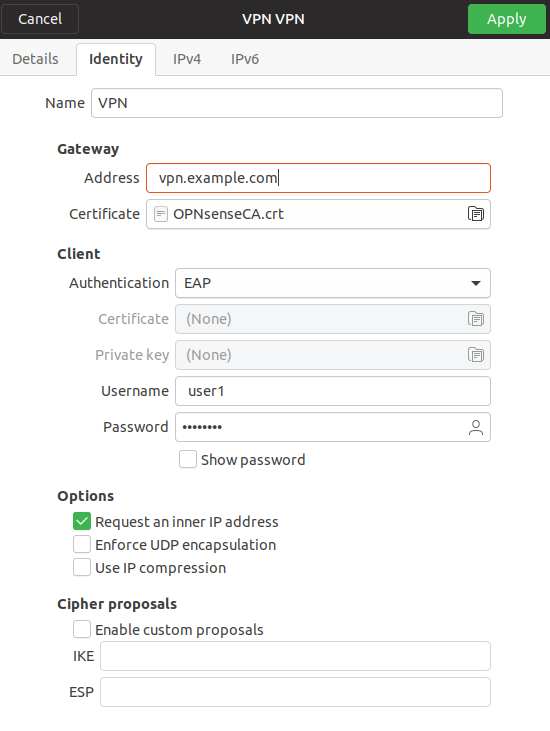The height and width of the screenshot is (731, 550).
Task: Open the IPv6 tab
Action: pyautogui.click(x=245, y=59)
